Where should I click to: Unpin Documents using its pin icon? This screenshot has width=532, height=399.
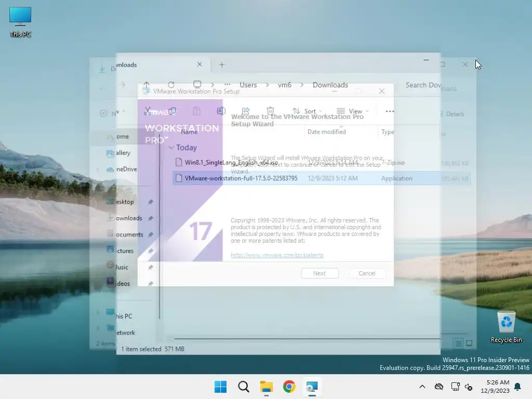150,234
